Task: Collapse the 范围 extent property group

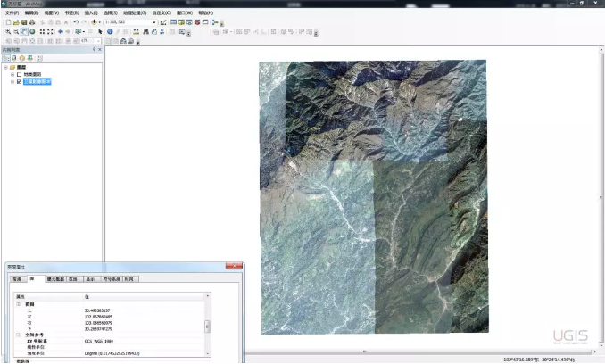Action: (x=18, y=304)
